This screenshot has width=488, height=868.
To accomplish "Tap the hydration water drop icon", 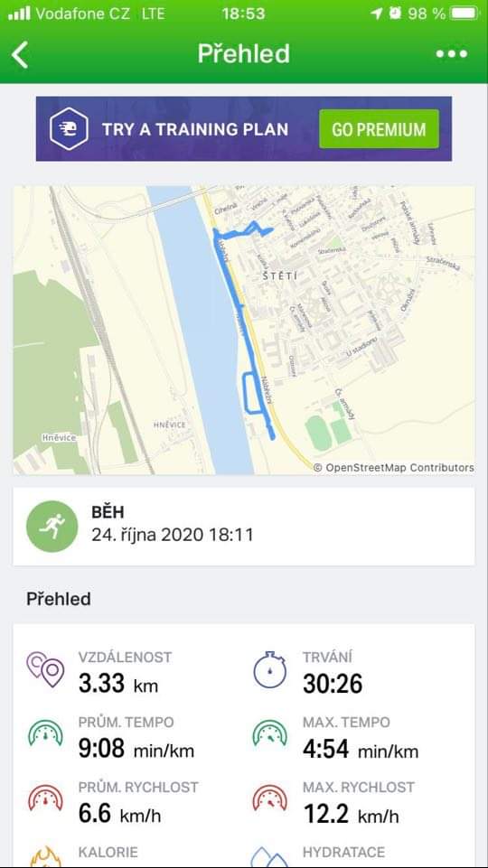I will (x=270, y=860).
